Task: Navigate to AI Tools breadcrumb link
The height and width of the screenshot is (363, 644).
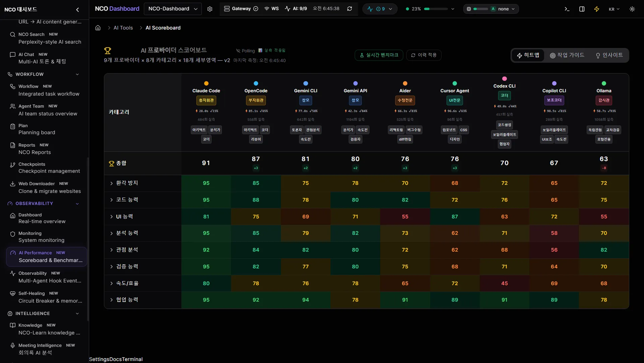Action: pyautogui.click(x=123, y=28)
